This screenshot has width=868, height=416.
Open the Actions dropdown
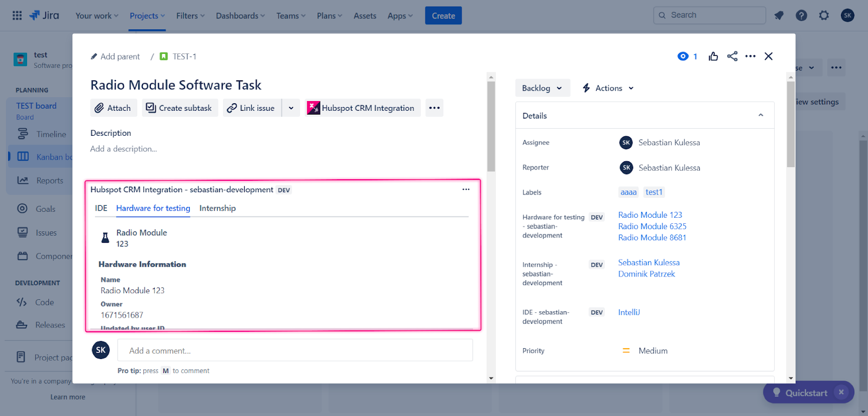pos(608,88)
